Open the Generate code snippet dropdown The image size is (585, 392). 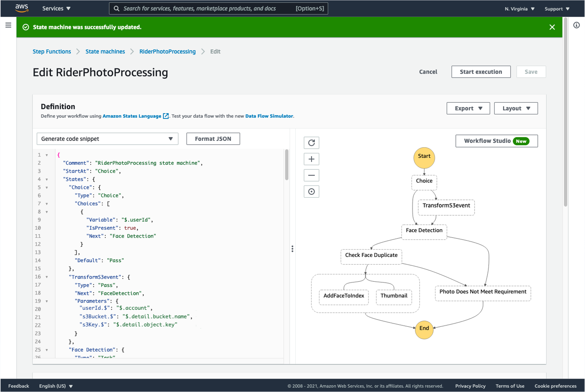tap(108, 139)
